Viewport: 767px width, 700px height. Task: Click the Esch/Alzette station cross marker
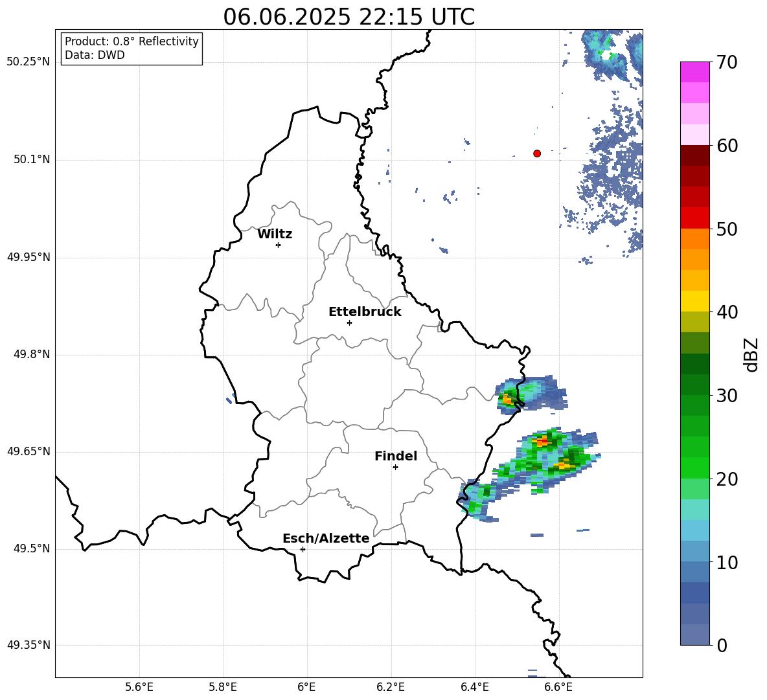(303, 549)
